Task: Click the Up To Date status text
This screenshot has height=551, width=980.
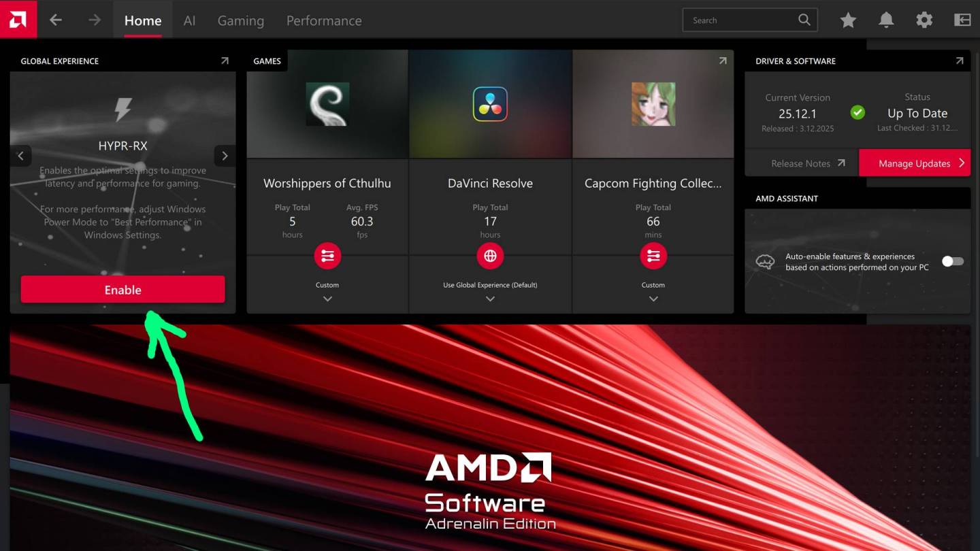Action: click(x=917, y=114)
